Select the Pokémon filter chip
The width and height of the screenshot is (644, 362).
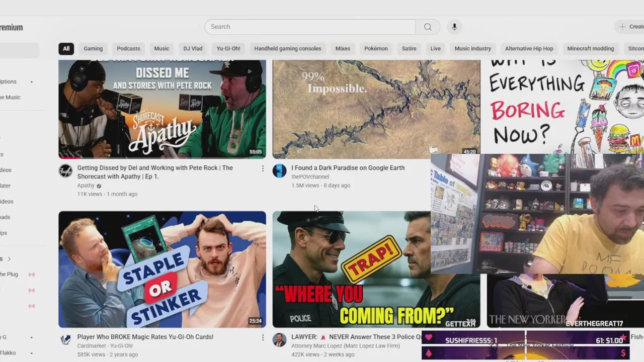pyautogui.click(x=376, y=49)
